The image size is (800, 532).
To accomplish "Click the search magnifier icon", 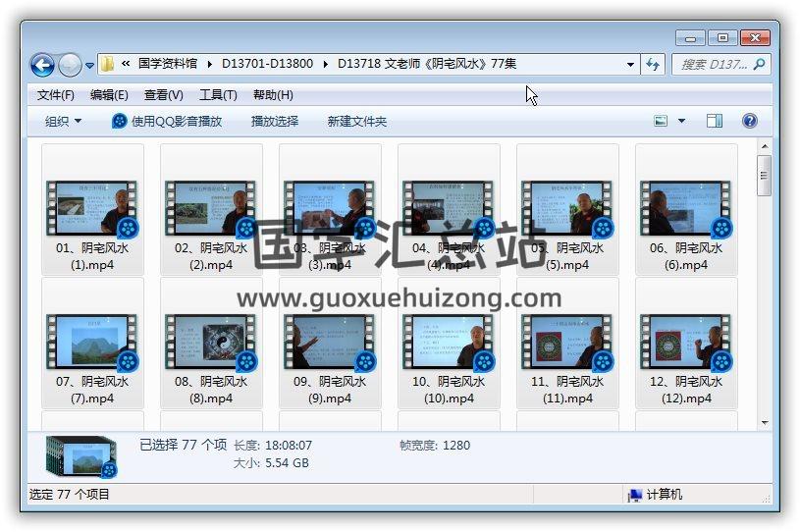I will click(x=759, y=64).
